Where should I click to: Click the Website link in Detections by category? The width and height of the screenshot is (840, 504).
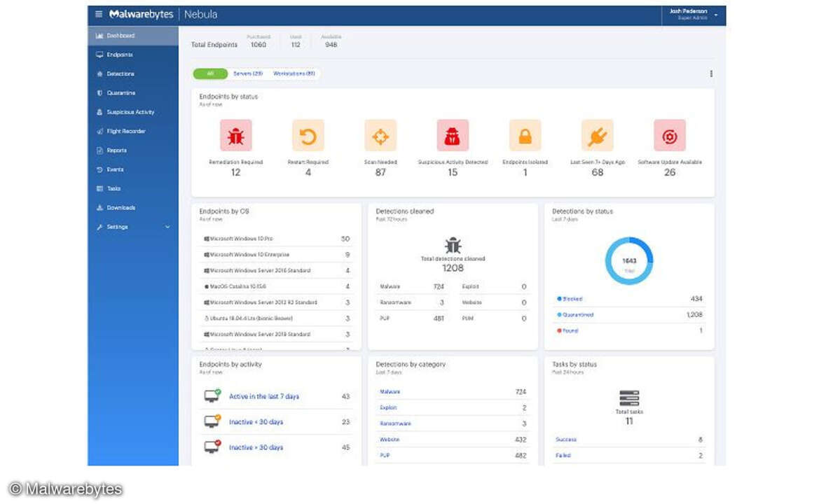point(389,440)
